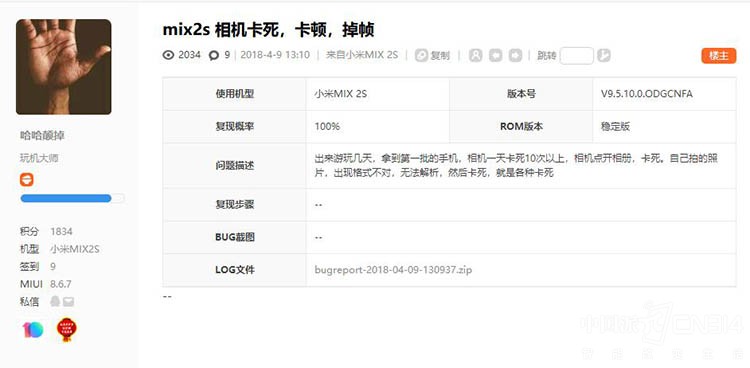This screenshot has width=750, height=368.
Task: Click the post title mix2s 相机卡死
Action: 268,30
